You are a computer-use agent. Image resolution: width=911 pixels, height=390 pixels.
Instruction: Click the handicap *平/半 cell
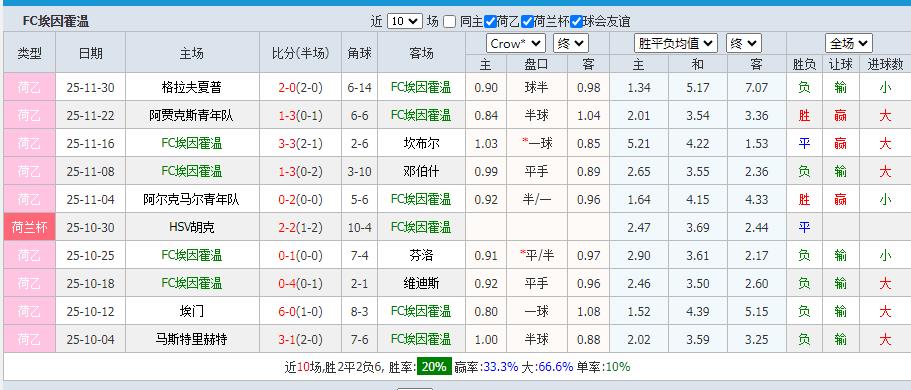tap(537, 255)
